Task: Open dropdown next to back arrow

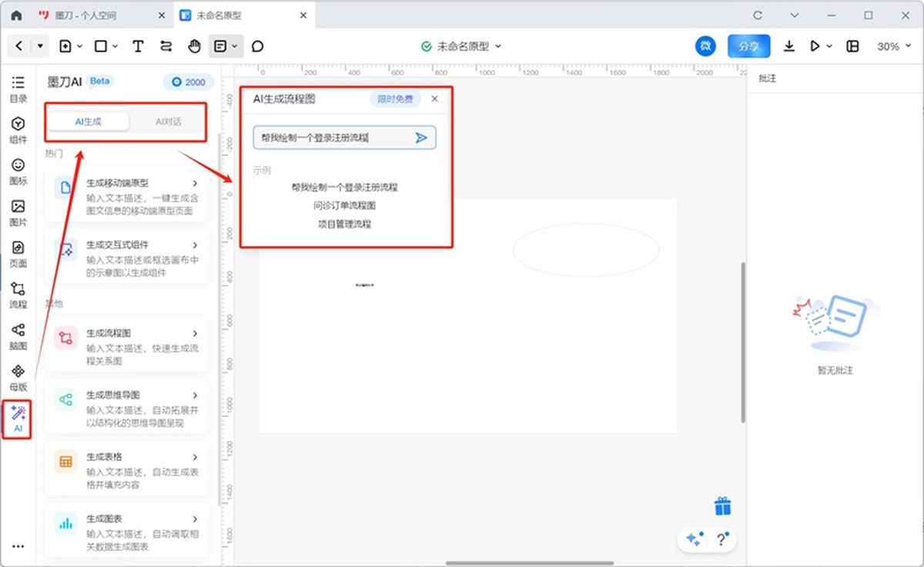Action: tap(40, 46)
